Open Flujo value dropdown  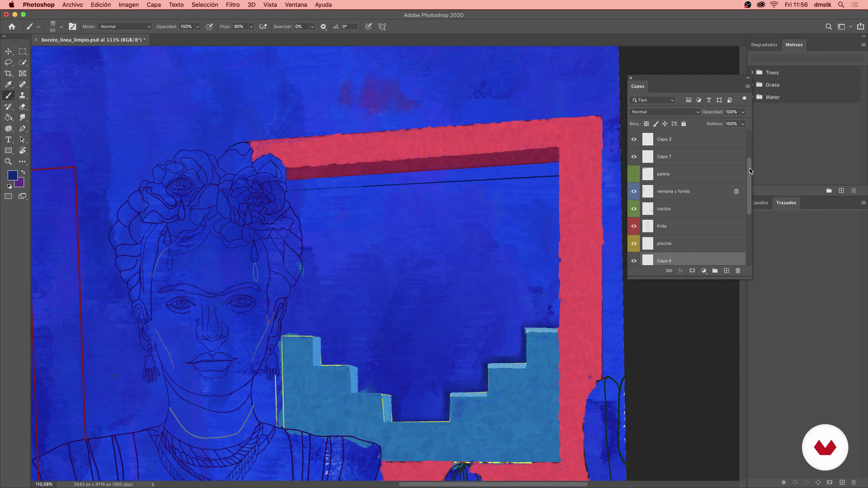click(x=251, y=27)
